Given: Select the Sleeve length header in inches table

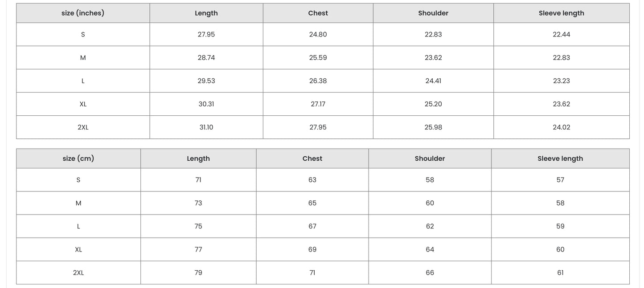Looking at the screenshot, I should (x=561, y=13).
